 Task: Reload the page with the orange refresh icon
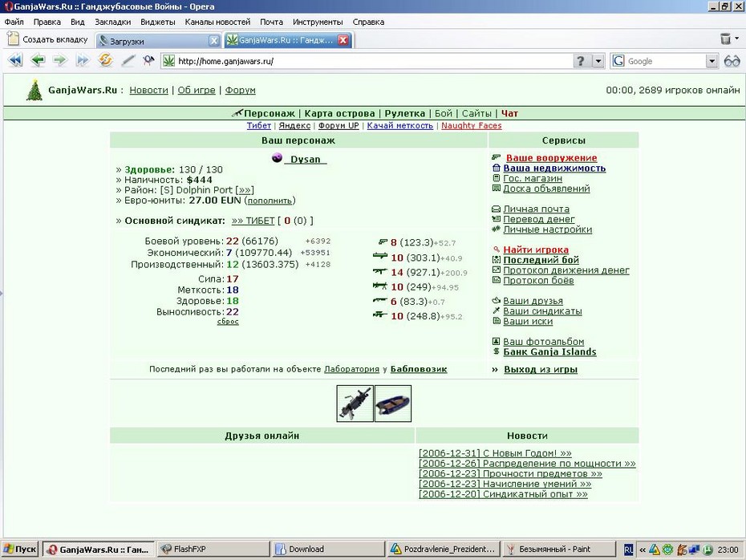(104, 60)
